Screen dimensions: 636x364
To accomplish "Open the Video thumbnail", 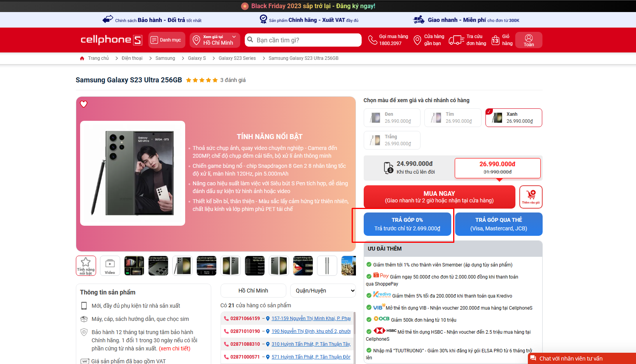I will point(110,266).
